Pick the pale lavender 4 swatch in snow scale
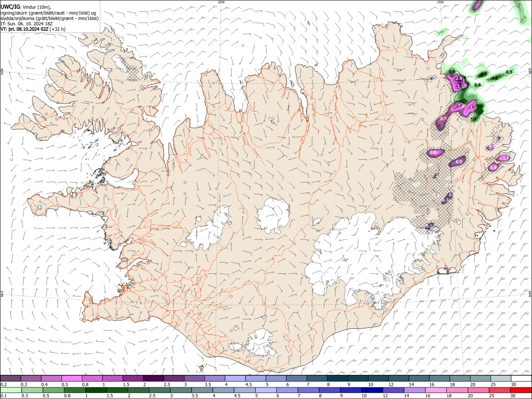532x399 pixels. [x=235, y=379]
